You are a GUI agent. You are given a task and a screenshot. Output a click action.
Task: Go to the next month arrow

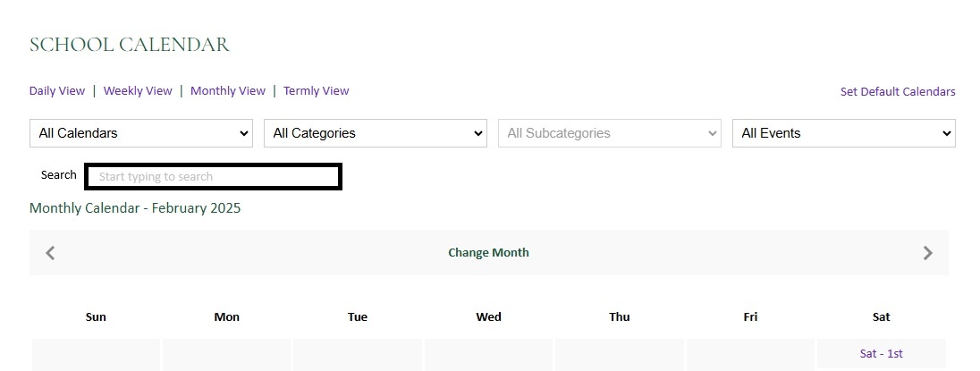[927, 253]
